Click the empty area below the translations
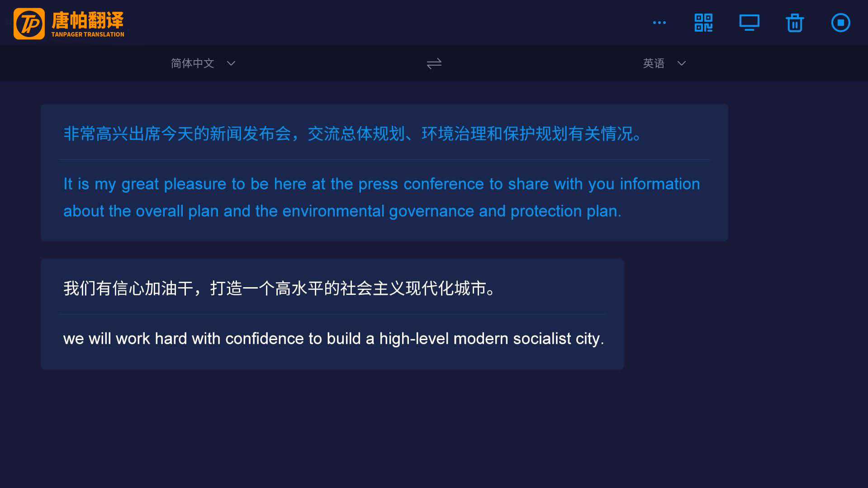868x488 pixels. coord(434,430)
